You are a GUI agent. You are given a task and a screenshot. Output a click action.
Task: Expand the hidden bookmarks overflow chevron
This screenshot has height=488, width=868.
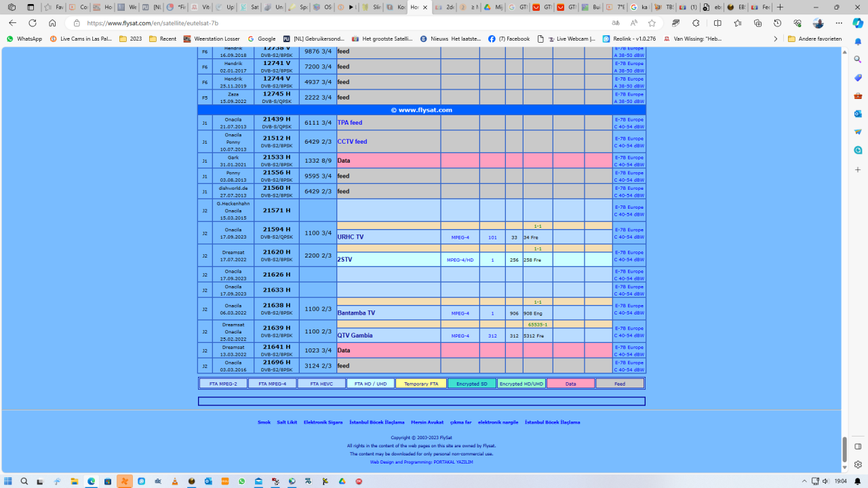(x=776, y=39)
